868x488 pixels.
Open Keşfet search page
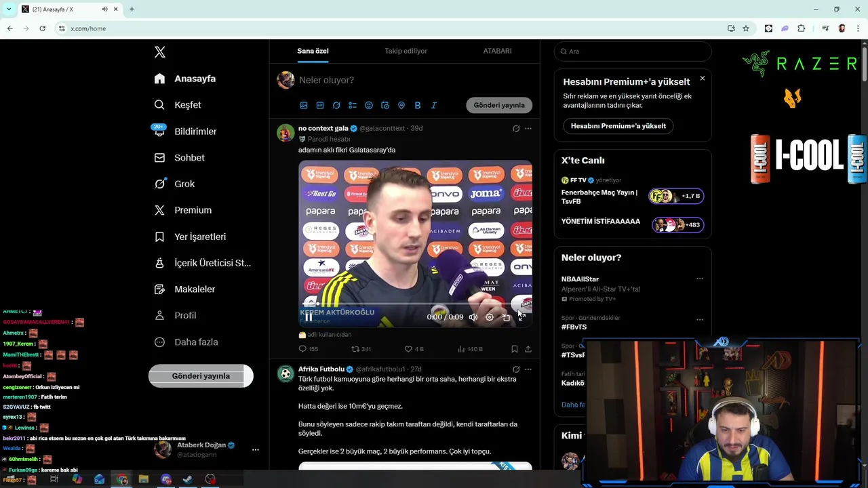(x=178, y=105)
